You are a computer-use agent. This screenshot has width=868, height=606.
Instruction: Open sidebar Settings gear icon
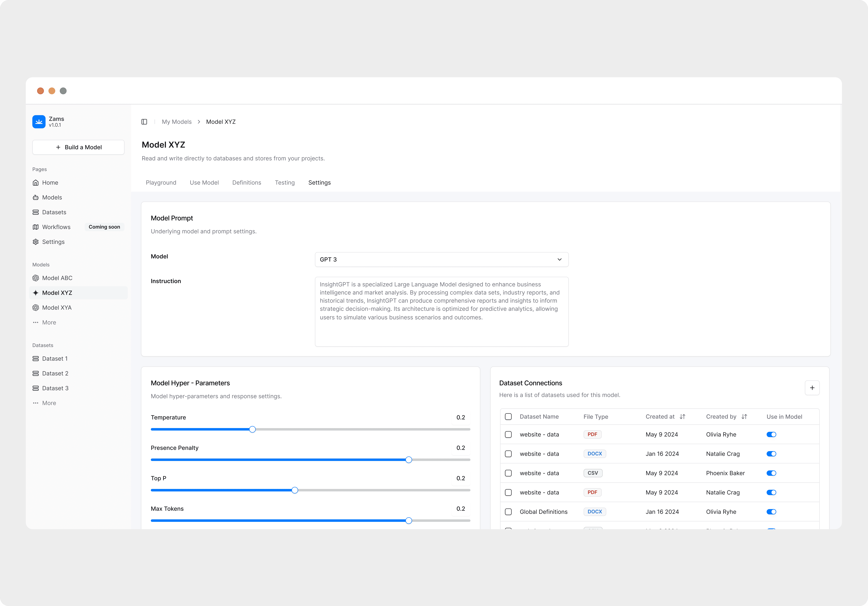[x=35, y=242]
